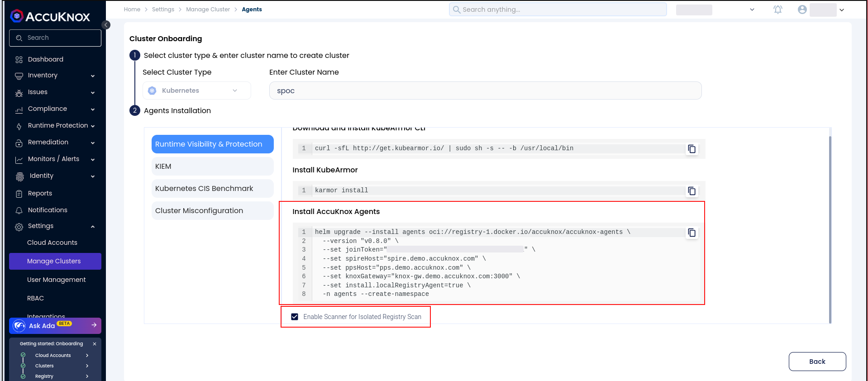Expand the Issues menu

(x=93, y=93)
